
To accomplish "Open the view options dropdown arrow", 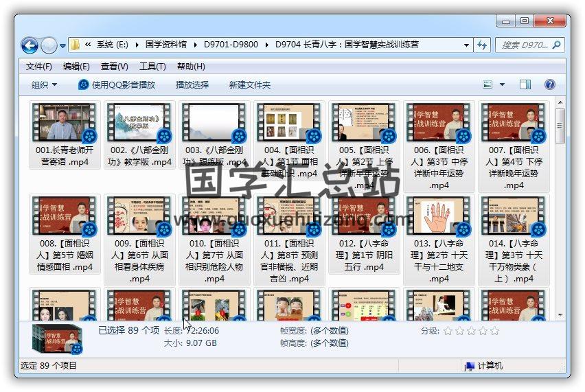I will (502, 84).
